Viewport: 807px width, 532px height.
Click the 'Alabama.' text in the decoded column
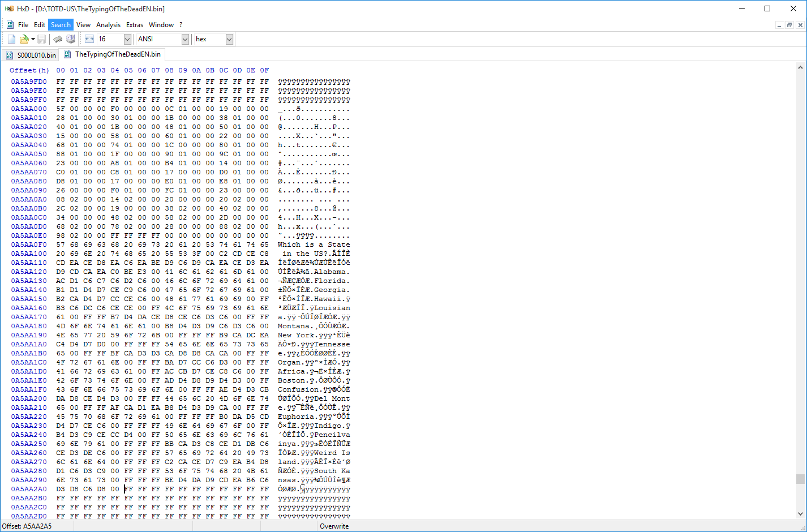tap(332, 272)
